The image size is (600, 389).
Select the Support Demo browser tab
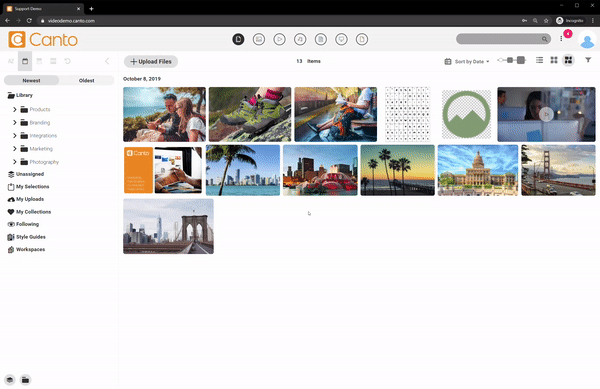point(43,8)
